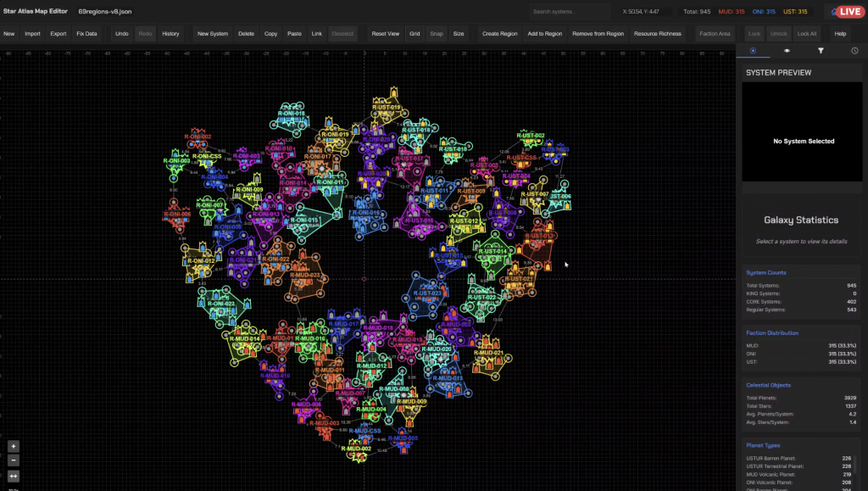Toggle Faction Area overlay
Viewport: 868px width, 491px height.
click(x=715, y=34)
